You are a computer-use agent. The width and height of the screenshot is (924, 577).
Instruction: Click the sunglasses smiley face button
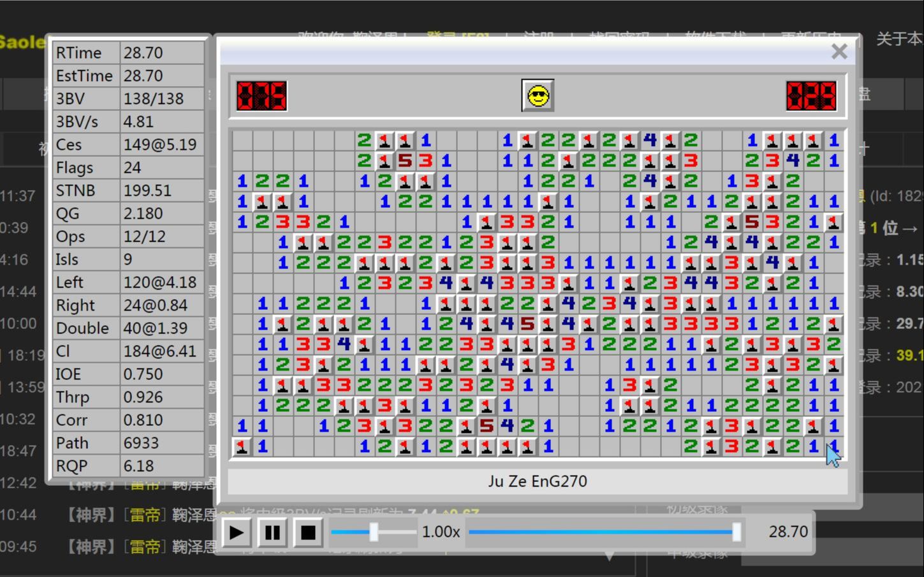point(538,96)
